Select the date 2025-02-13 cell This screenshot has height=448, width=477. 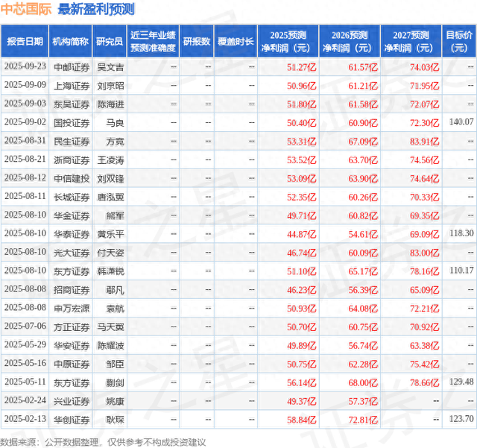pos(25,419)
